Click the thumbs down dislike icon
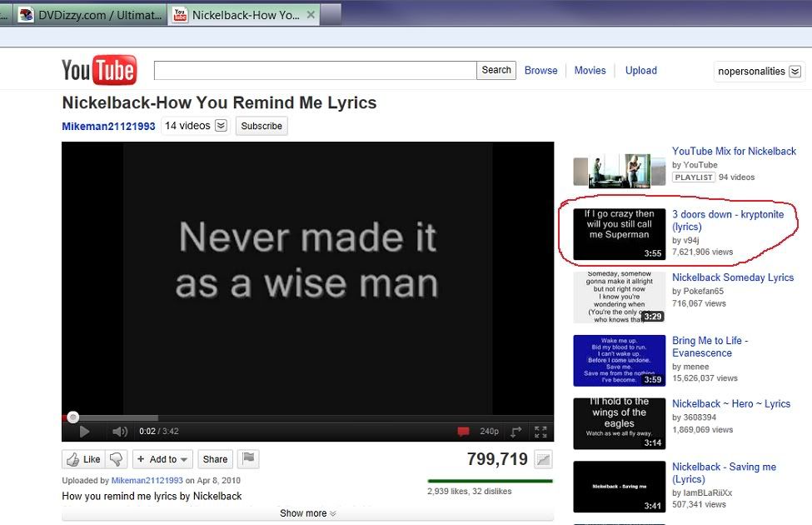Screen dimensions: 812x525 click(x=117, y=459)
